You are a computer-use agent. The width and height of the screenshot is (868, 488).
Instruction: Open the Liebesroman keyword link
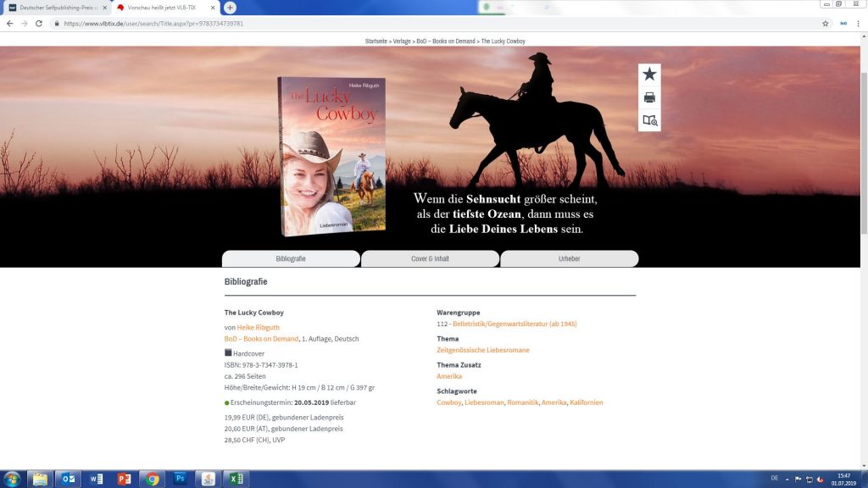484,402
